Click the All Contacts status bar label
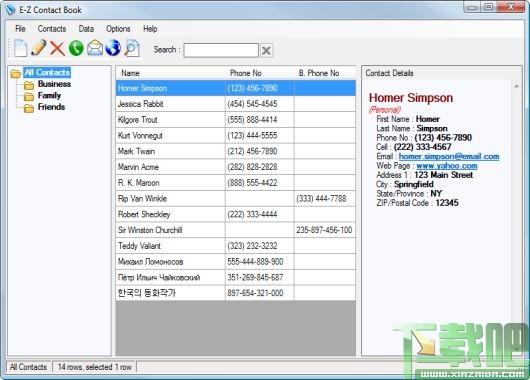 click(x=28, y=367)
